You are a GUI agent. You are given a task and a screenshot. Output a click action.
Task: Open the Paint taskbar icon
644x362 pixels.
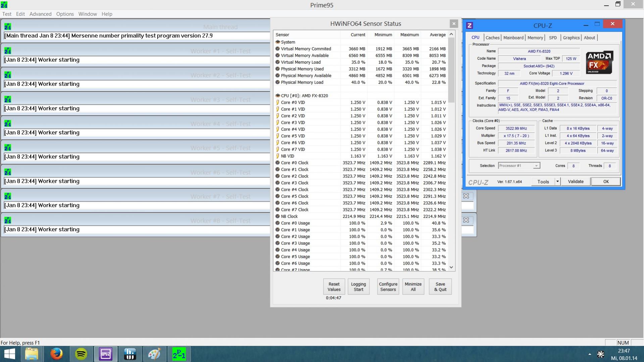point(154,354)
